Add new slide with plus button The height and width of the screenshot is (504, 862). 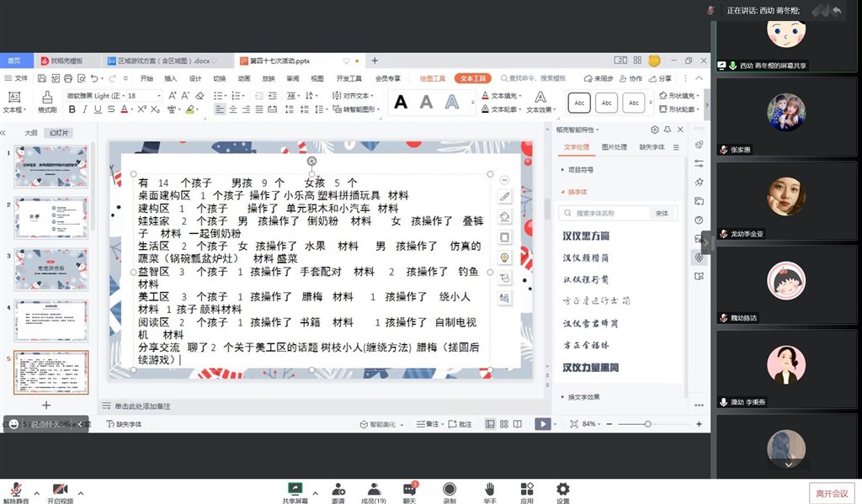tap(46, 405)
